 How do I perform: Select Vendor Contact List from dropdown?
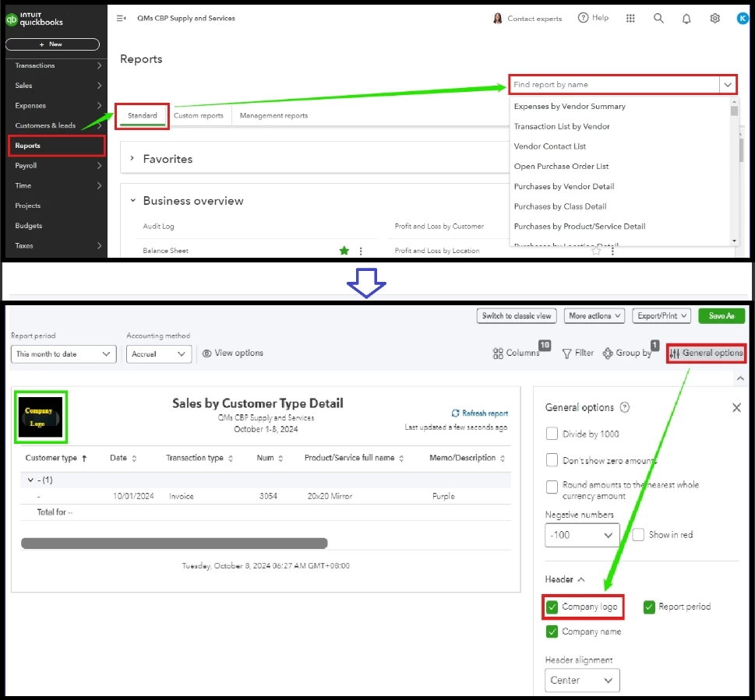550,146
